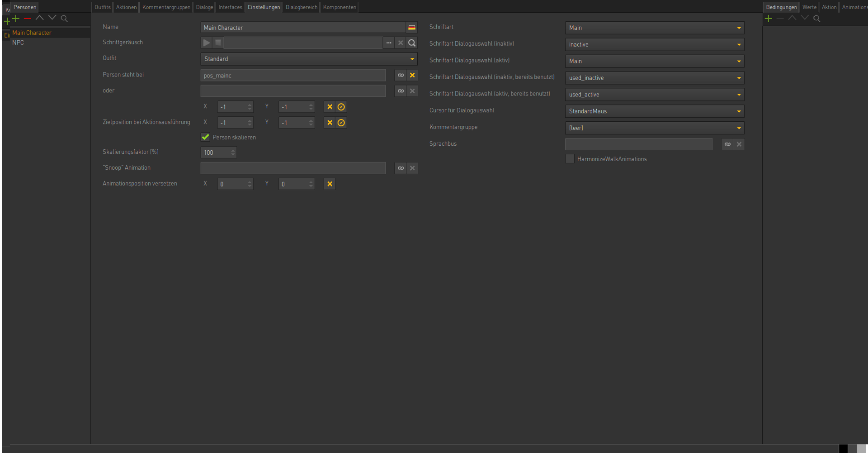Enable the HarmonizeWalkAnimations checkbox
Image resolution: width=868 pixels, height=453 pixels.
[x=570, y=159]
